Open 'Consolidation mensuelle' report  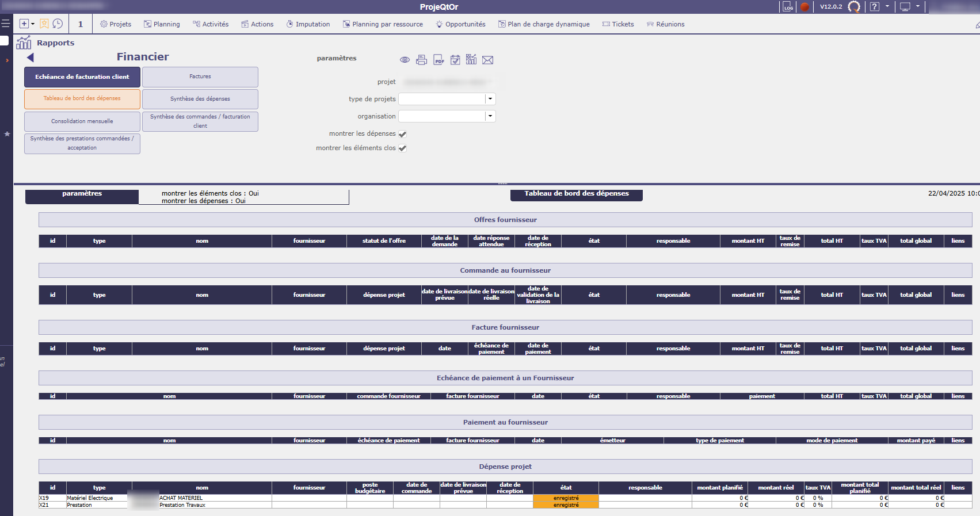click(x=82, y=121)
